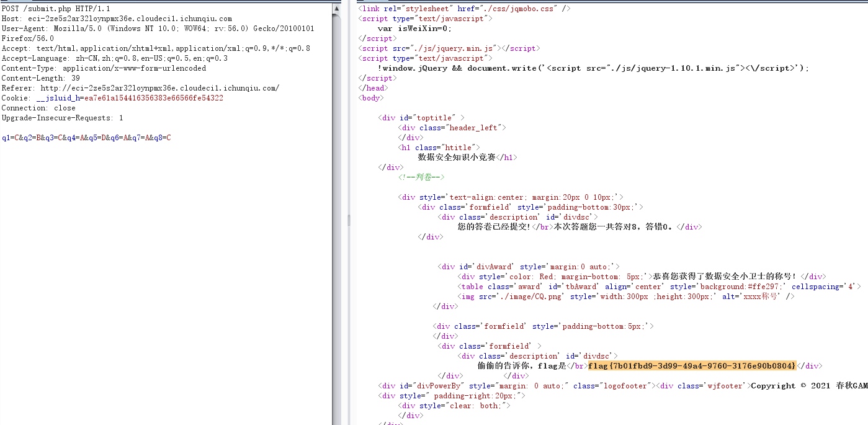Select the var isWeiXin=0; line
This screenshot has height=425, width=868.
point(414,29)
